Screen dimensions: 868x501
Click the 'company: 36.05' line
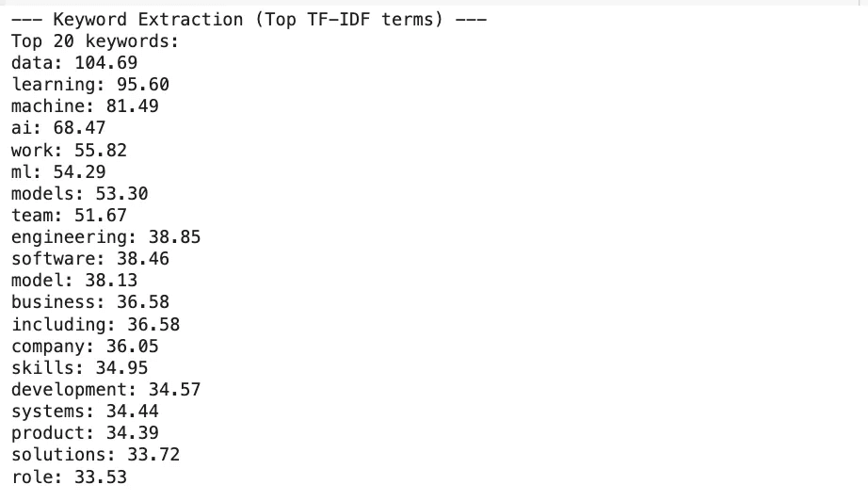coord(85,346)
